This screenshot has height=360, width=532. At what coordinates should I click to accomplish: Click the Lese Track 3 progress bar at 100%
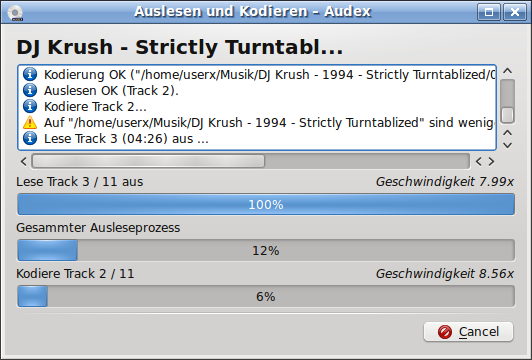(266, 204)
